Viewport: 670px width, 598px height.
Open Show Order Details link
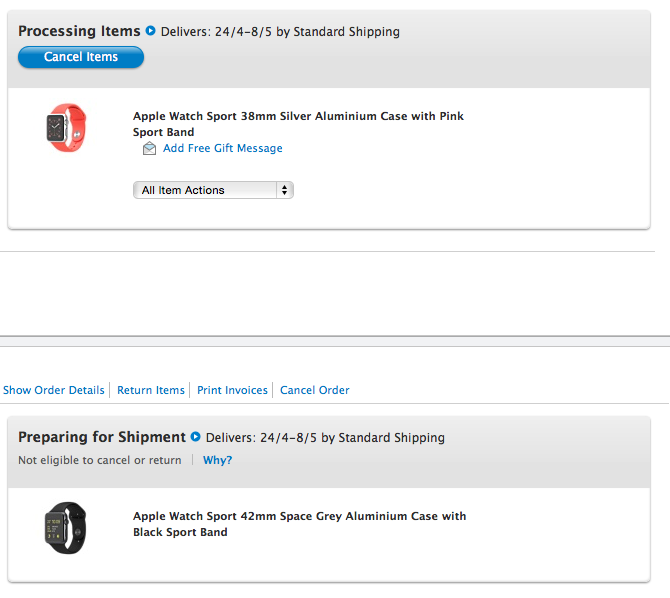pyautogui.click(x=54, y=390)
